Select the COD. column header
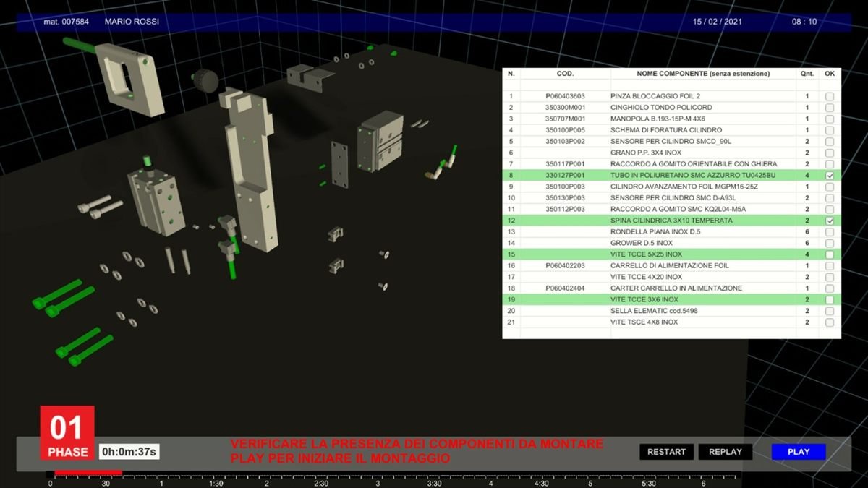Screen dimensions: 868x488 tap(565, 74)
